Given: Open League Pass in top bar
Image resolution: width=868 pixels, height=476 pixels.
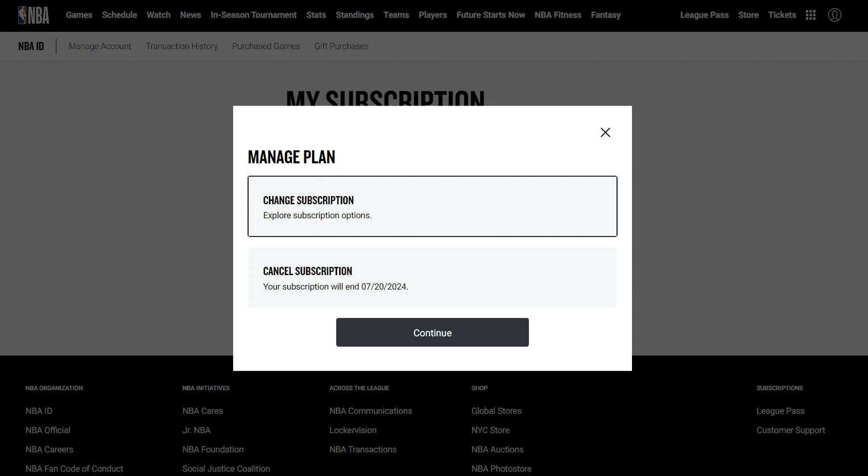Looking at the screenshot, I should 704,15.
